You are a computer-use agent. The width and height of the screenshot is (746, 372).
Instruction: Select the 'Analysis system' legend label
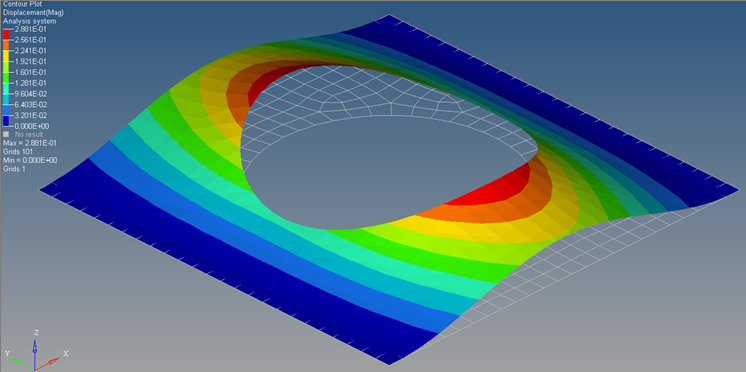pyautogui.click(x=29, y=21)
